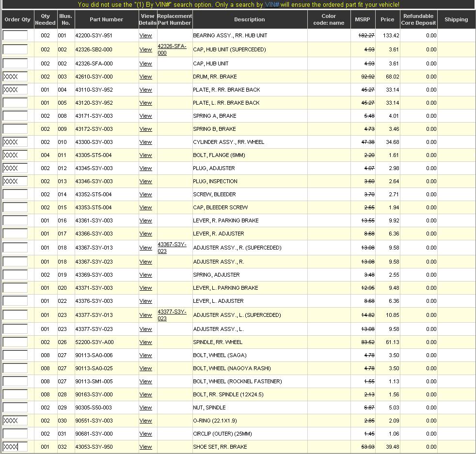This screenshot has width=476, height=454.
Task: Click order qty field for SPRING A, BRAKE
Action: tap(15, 116)
